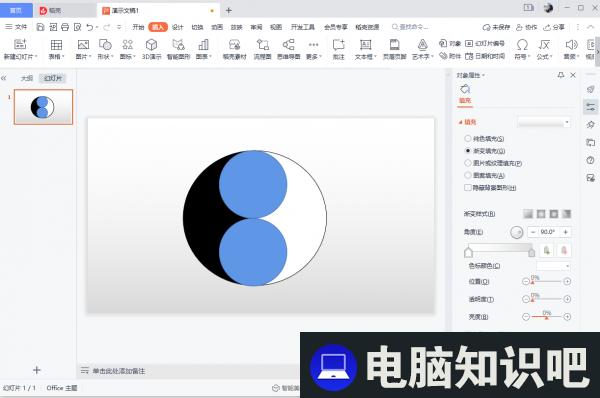Click the print icon in quick toolbar
Viewport: 600px width, 398px height.
pyautogui.click(x=65, y=27)
